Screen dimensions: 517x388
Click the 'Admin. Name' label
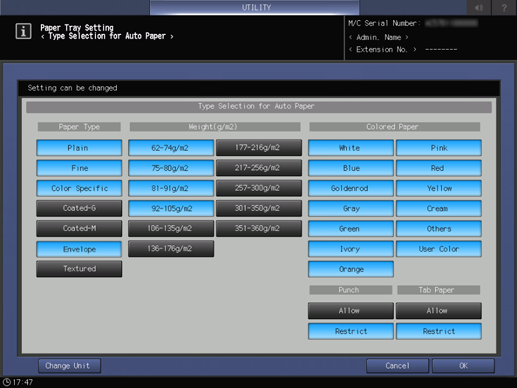(378, 37)
